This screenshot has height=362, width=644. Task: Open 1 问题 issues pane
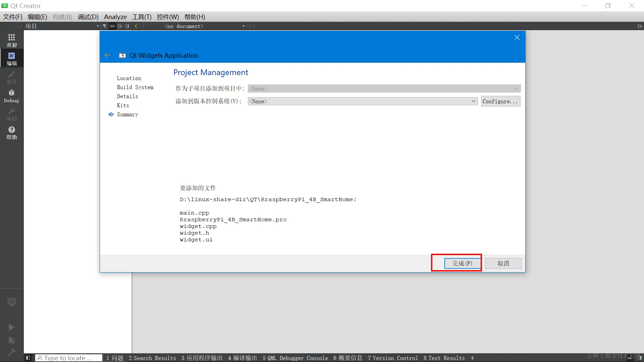click(x=115, y=358)
